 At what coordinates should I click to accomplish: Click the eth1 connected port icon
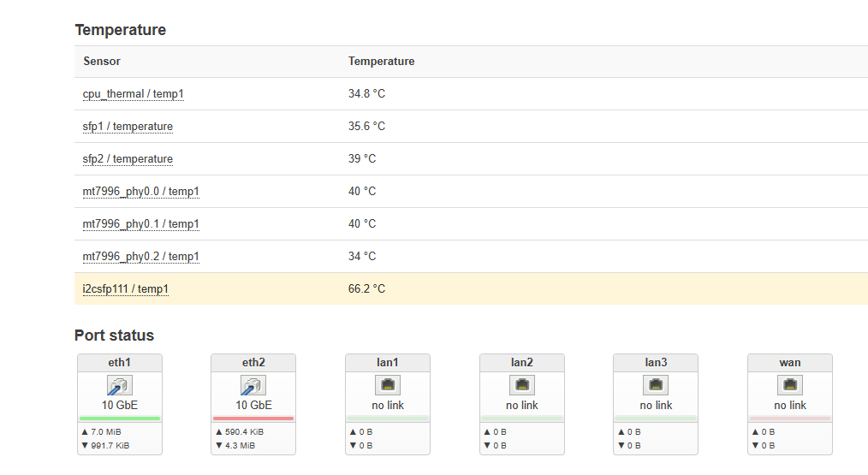tap(120, 385)
